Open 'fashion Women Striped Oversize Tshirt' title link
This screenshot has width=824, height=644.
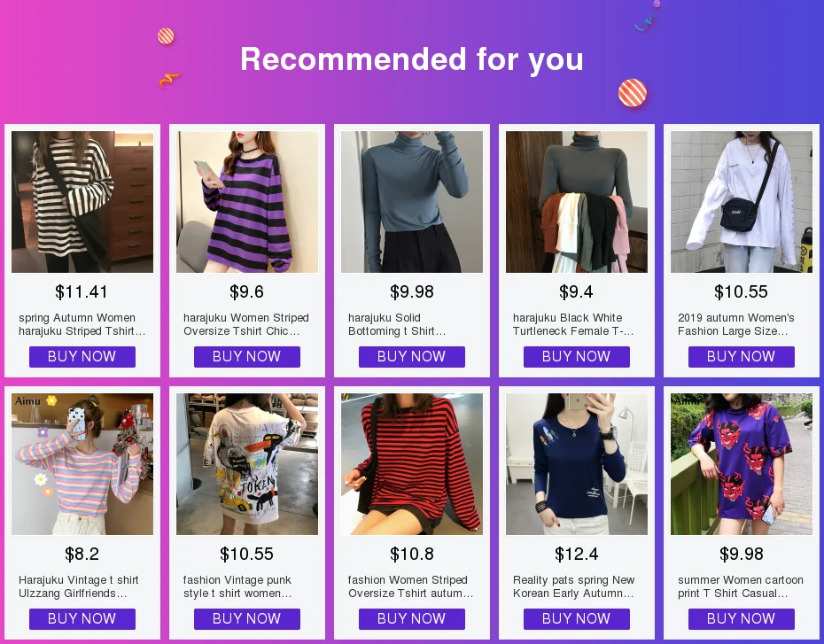(410, 586)
